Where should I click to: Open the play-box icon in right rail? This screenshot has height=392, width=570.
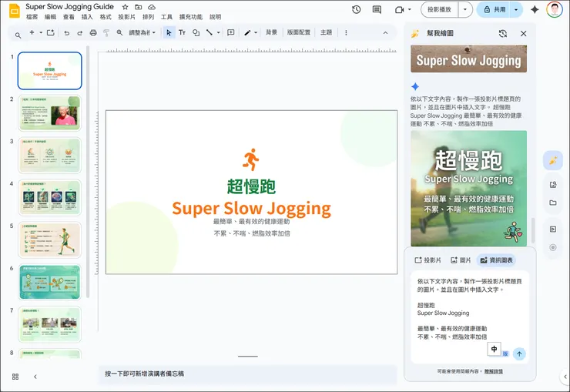[553, 229]
